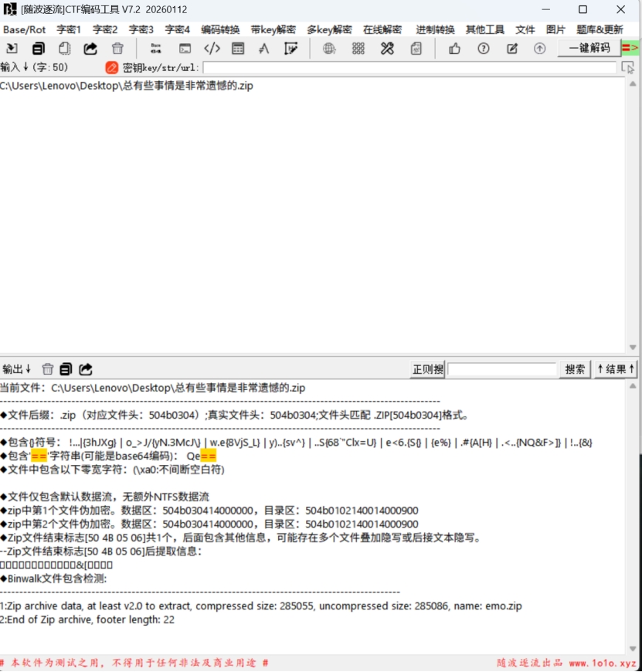
Task: Click the input area up scroll arrow
Action: [x=633, y=84]
